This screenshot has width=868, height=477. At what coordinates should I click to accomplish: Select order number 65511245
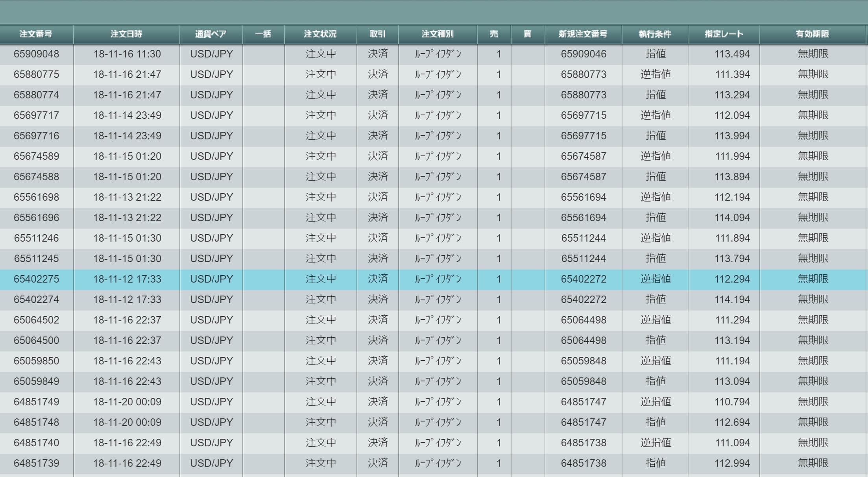click(x=36, y=259)
